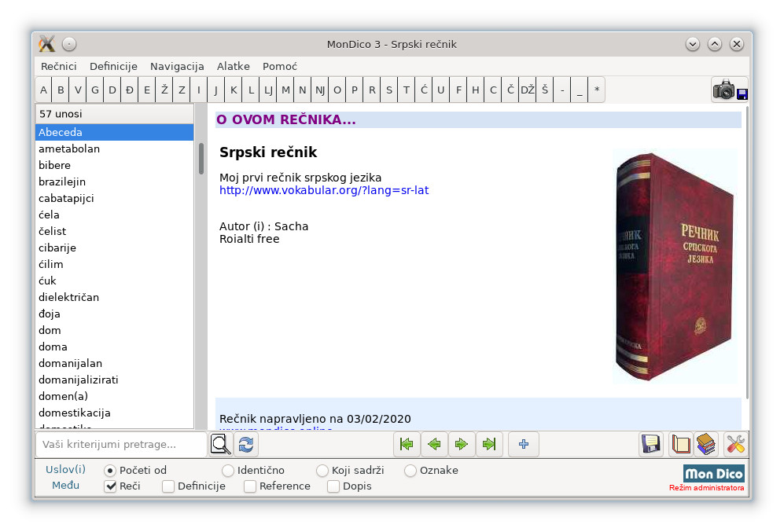Click the red dictionary book image

[675, 266]
